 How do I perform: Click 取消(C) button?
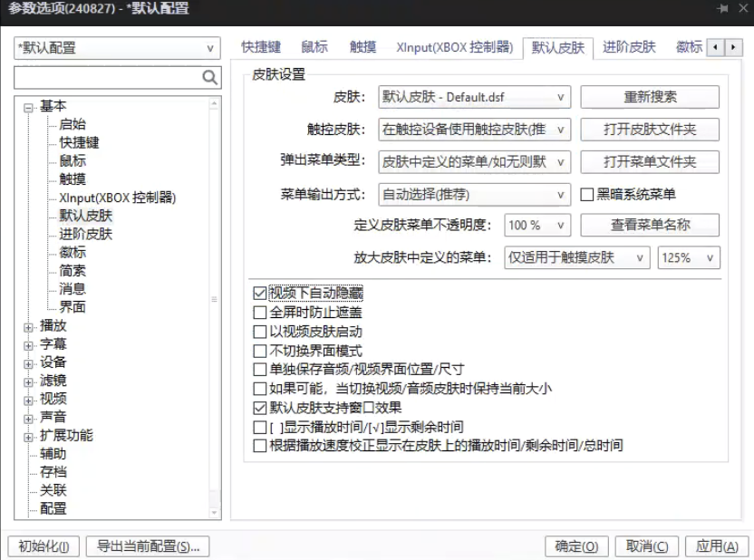(647, 546)
